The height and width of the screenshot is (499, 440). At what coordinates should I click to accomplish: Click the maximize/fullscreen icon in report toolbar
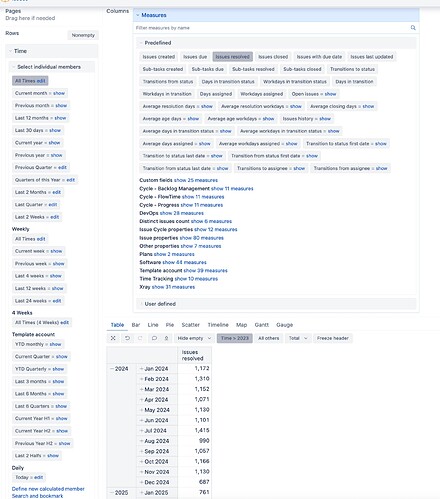pyautogui.click(x=113, y=338)
